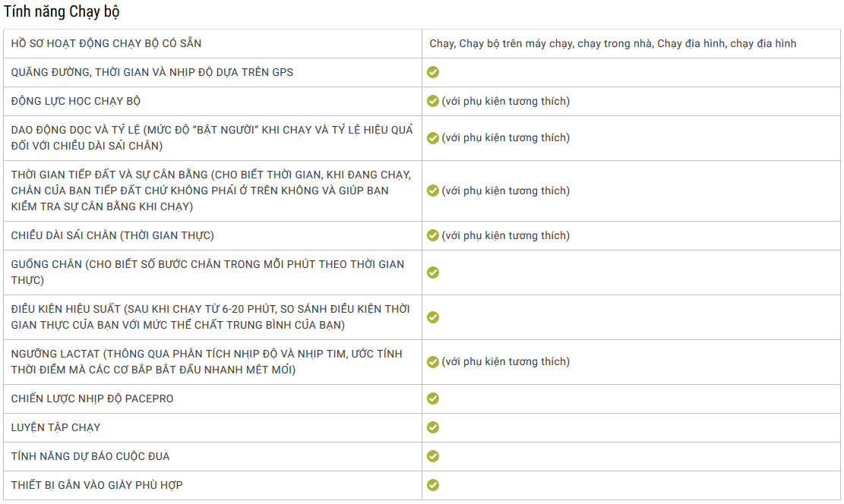This screenshot has width=844, height=504.
Task: Click checkmark for Thiết bị gắn vào giày
Action: (x=433, y=485)
